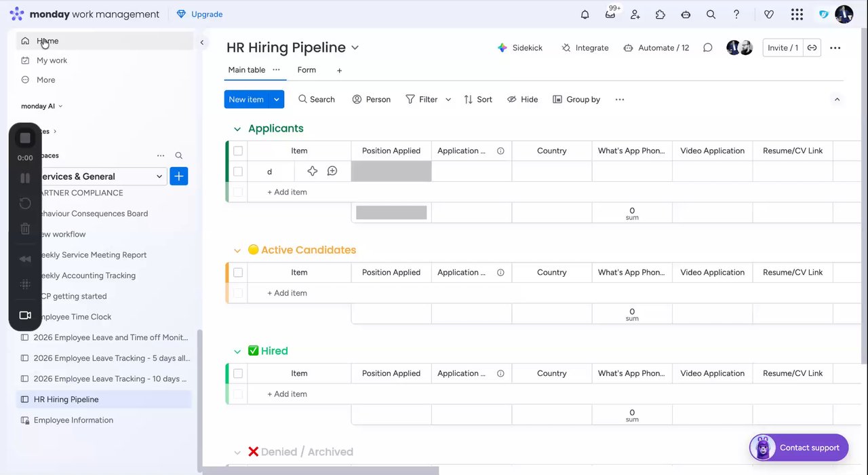868x475 pixels.
Task: Add new item to workspace with blue plus
Action: coord(178,176)
